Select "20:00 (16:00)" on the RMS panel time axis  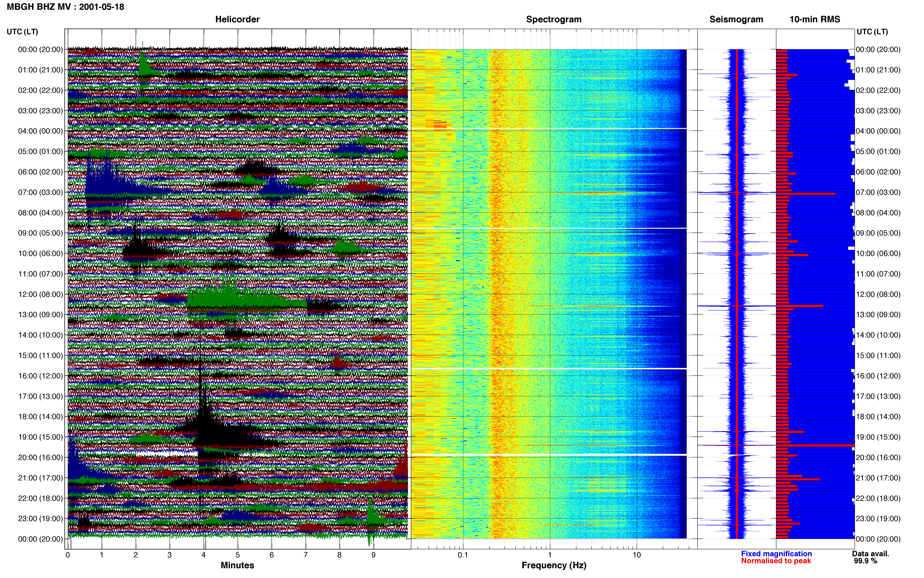[878, 457]
